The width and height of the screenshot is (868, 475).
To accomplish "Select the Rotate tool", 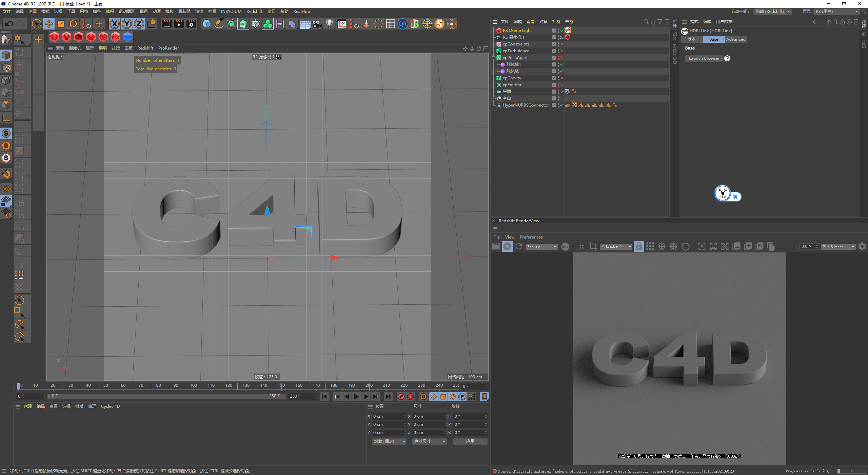I will 73,24.
